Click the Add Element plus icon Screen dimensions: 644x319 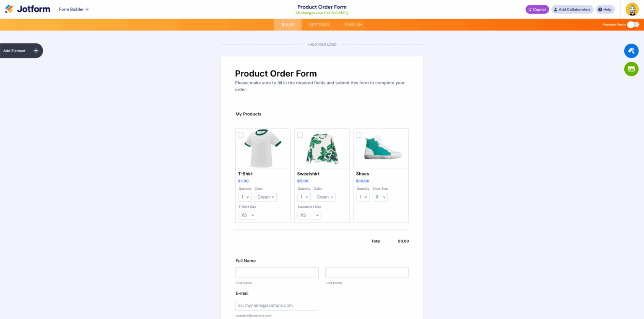(36, 50)
